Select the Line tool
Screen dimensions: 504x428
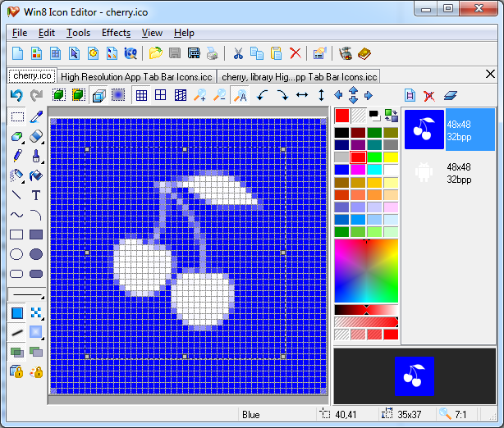point(16,195)
